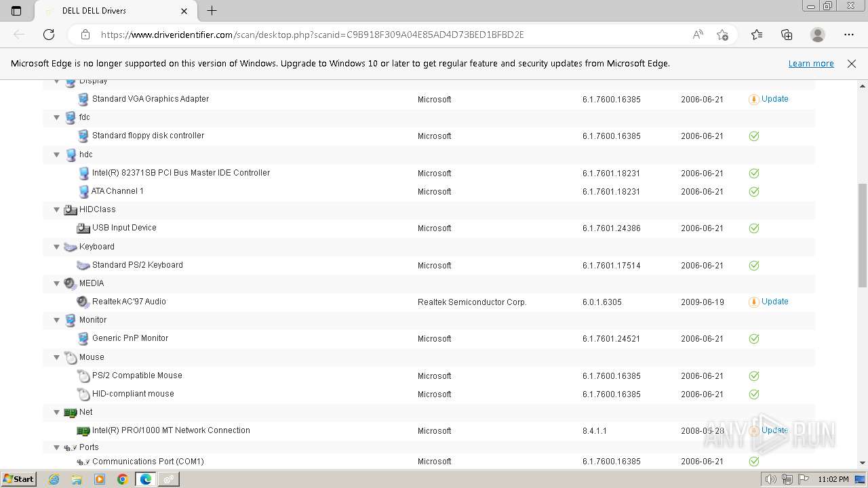The image size is (868, 488).
Task: Click green check for Standard floppy disk controller
Action: 753,136
